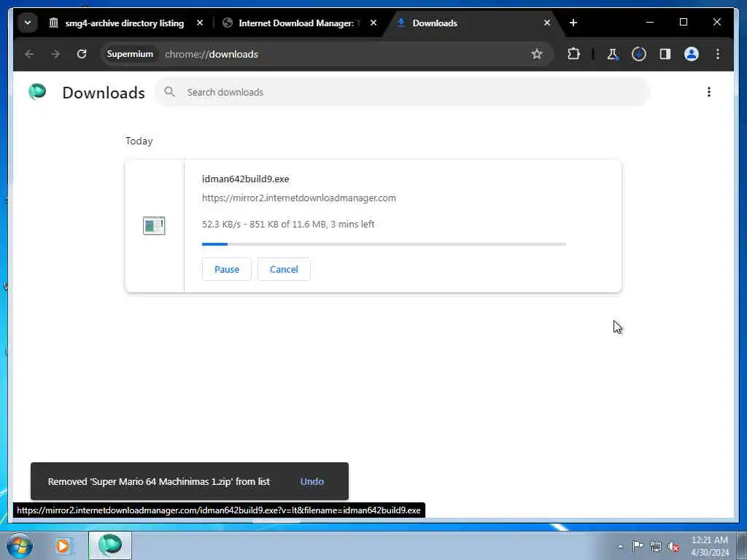The height and width of the screenshot is (560, 747).
Task: Open a new tab with plus button
Action: tap(573, 23)
